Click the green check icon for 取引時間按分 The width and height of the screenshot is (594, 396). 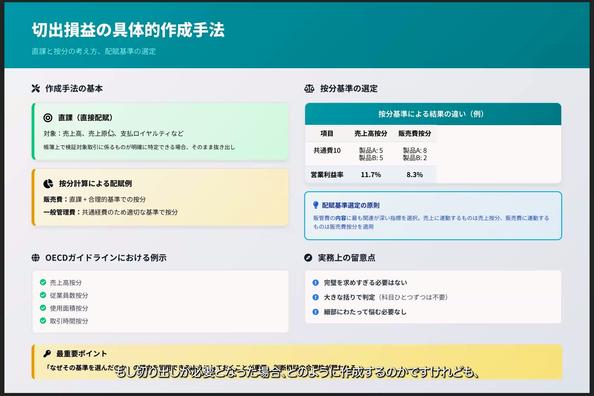(x=43, y=321)
